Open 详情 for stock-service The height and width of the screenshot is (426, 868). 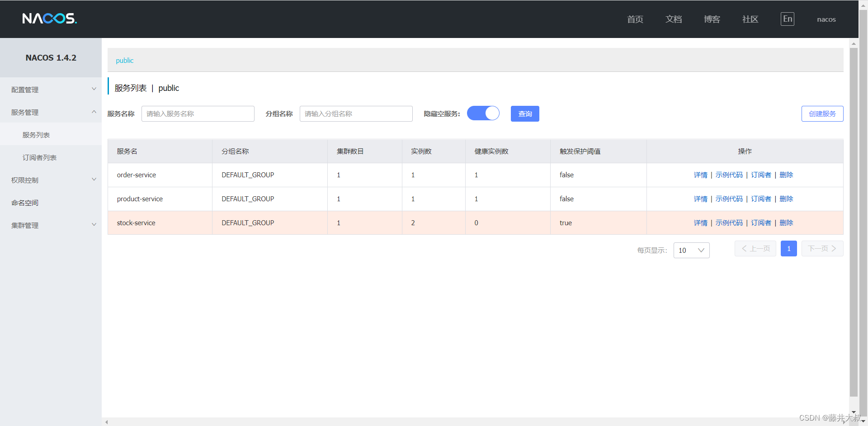(701, 223)
